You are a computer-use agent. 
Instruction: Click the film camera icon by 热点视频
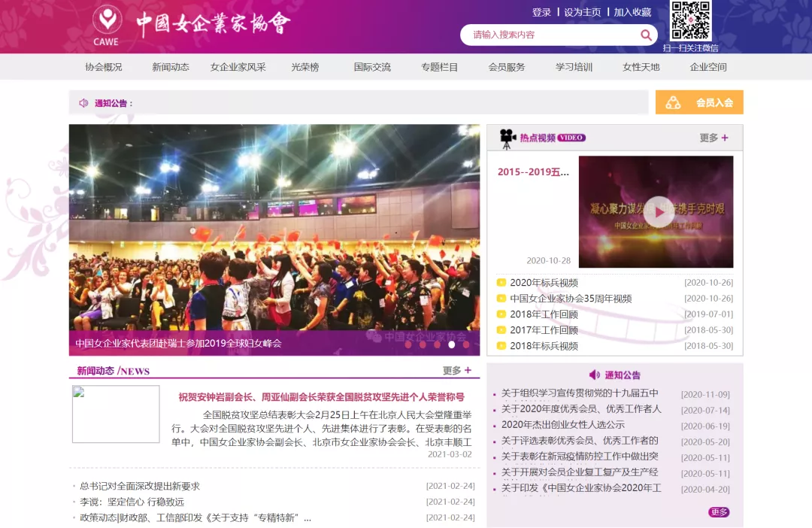coord(507,138)
